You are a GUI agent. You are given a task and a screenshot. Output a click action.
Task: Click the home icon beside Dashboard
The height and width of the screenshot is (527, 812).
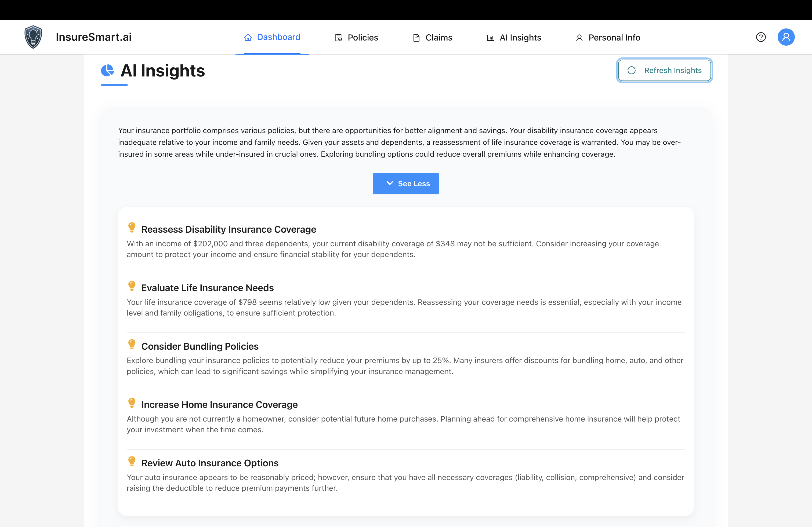[x=248, y=37]
